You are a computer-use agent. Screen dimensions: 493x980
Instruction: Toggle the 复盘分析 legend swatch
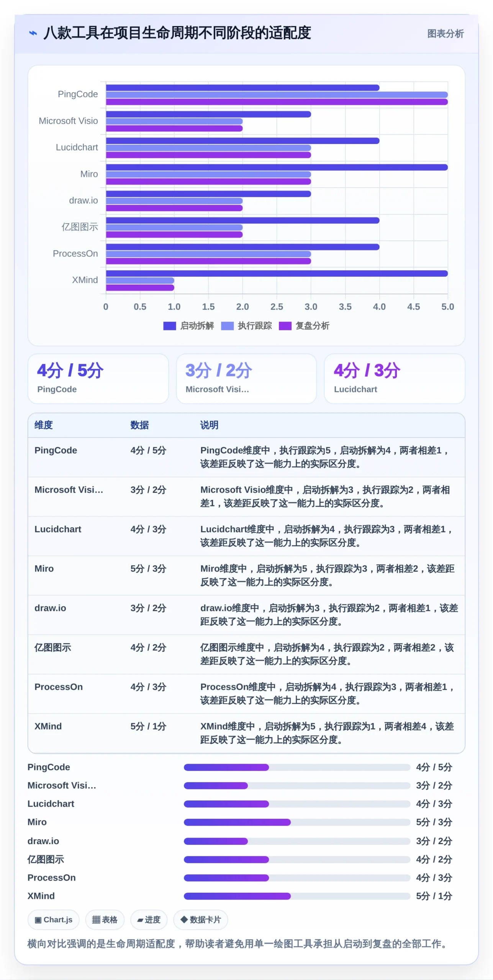[285, 326]
